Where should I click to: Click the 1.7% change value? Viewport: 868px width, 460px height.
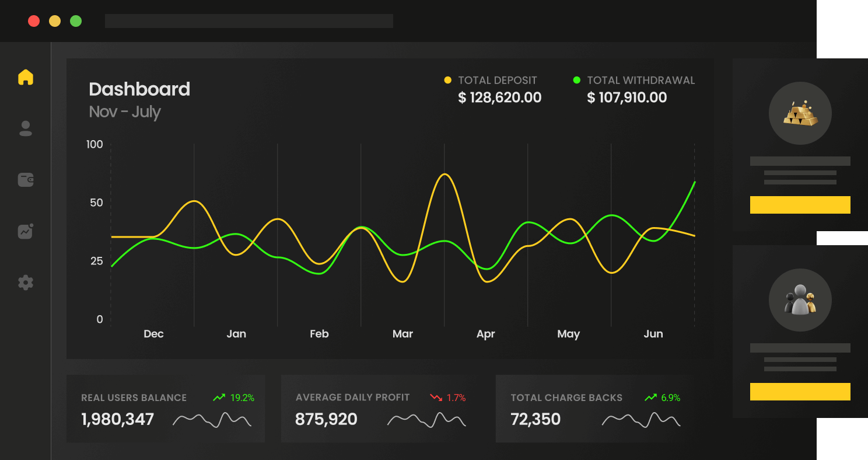click(x=456, y=398)
